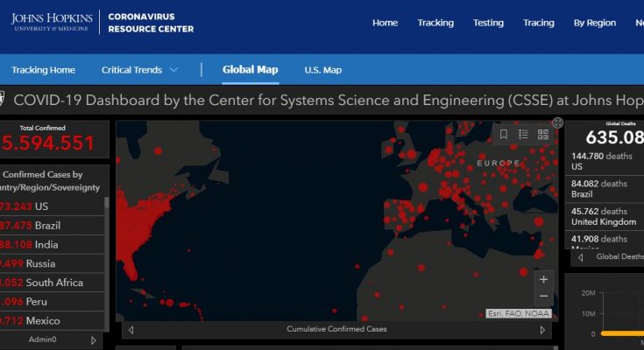Click the Total Confirmed count value
The image size is (644, 350).
tap(47, 143)
